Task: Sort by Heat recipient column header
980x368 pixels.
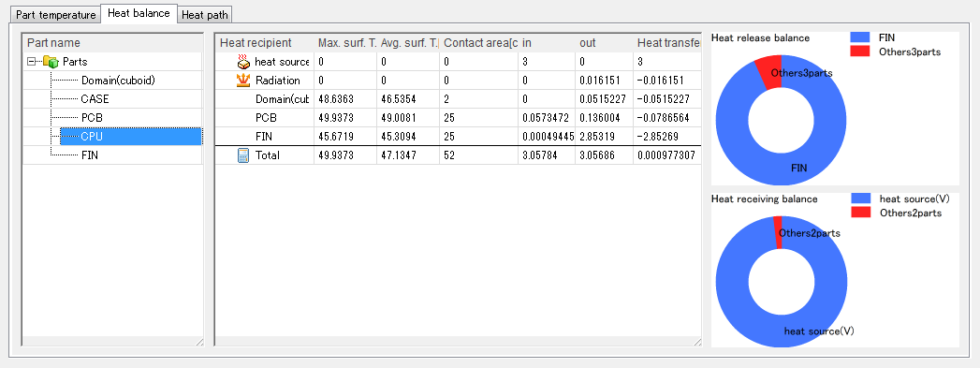Action: pos(264,43)
